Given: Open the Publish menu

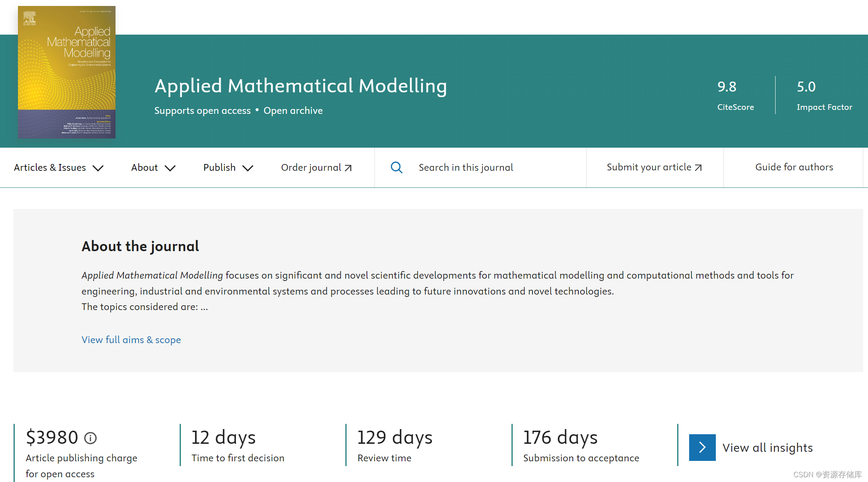Looking at the screenshot, I should [x=219, y=168].
